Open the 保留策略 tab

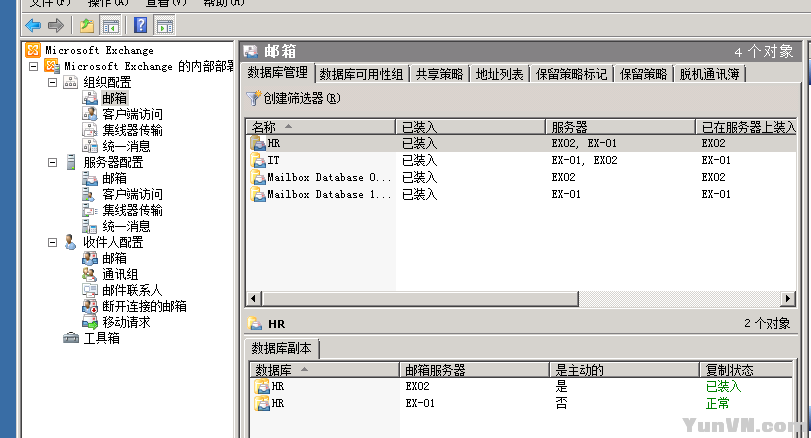coord(643,74)
